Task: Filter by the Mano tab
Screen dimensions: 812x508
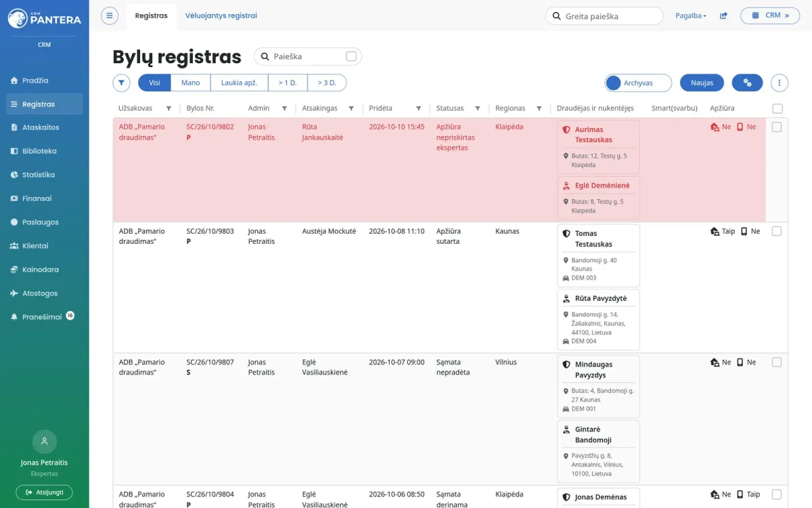Action: coord(191,83)
